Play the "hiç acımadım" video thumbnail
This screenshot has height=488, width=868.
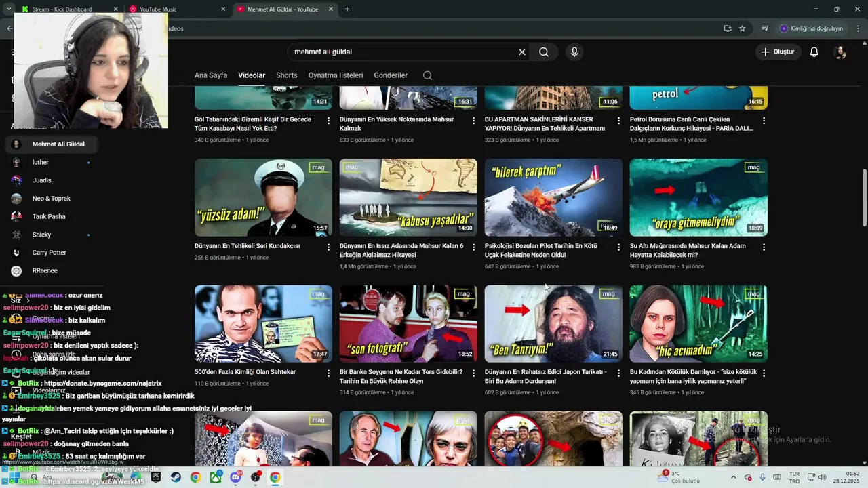coord(698,323)
